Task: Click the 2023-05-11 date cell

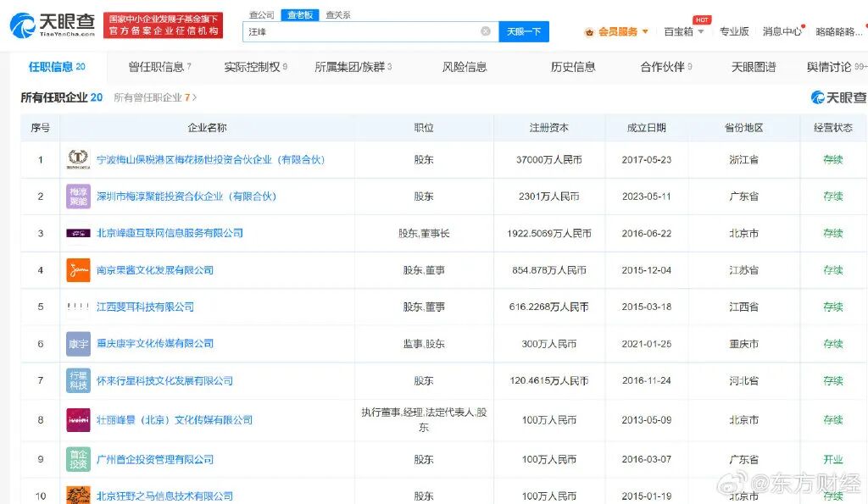Action: (646, 197)
